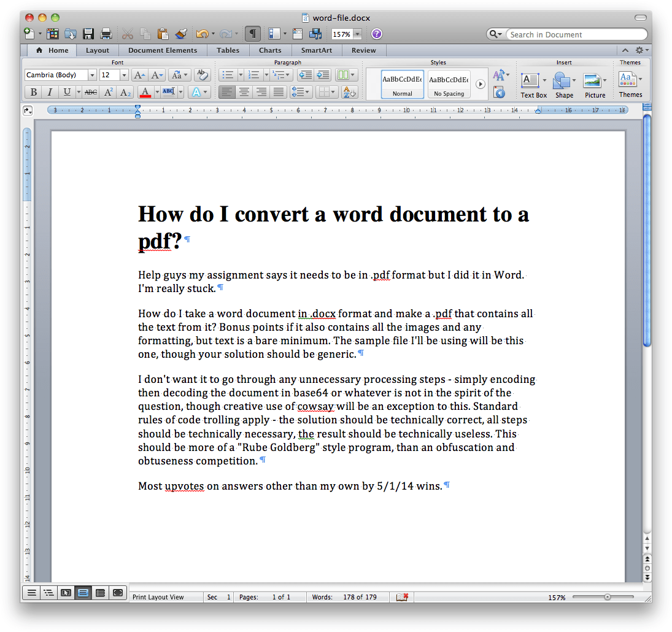Open the Change Case dropdown
672x632 pixels.
point(179,75)
